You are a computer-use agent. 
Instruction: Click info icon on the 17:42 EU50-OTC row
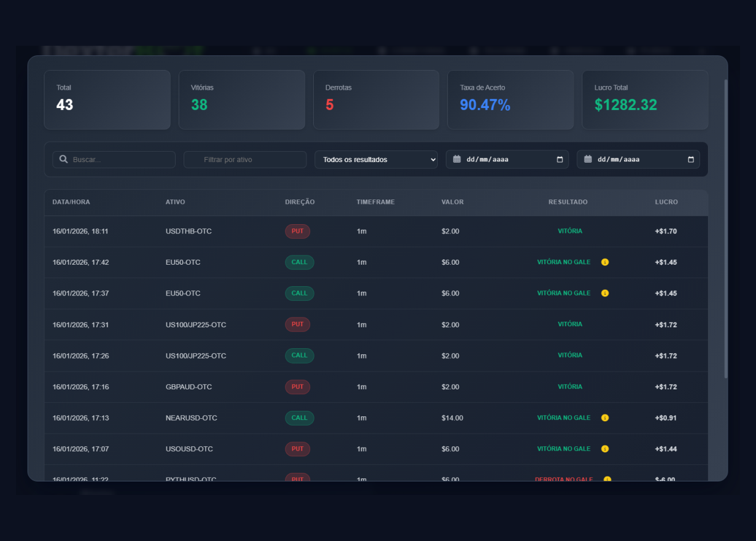tap(605, 262)
